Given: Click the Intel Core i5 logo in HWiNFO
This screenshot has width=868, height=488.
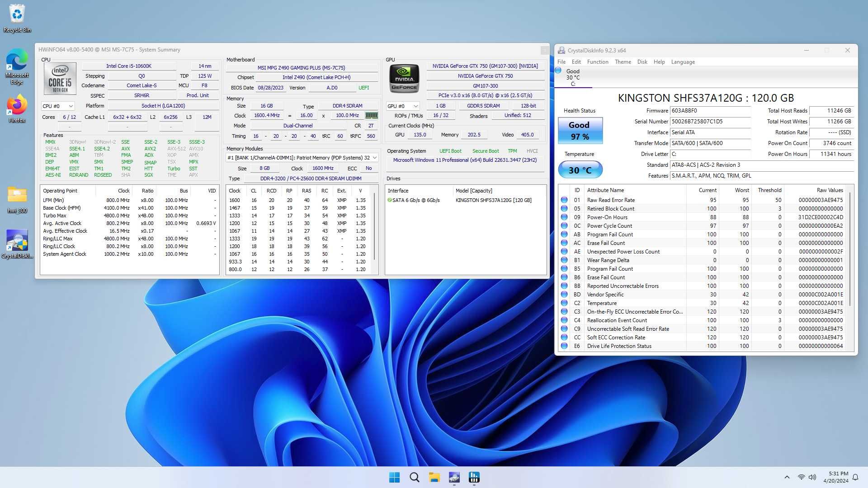Looking at the screenshot, I should [60, 79].
